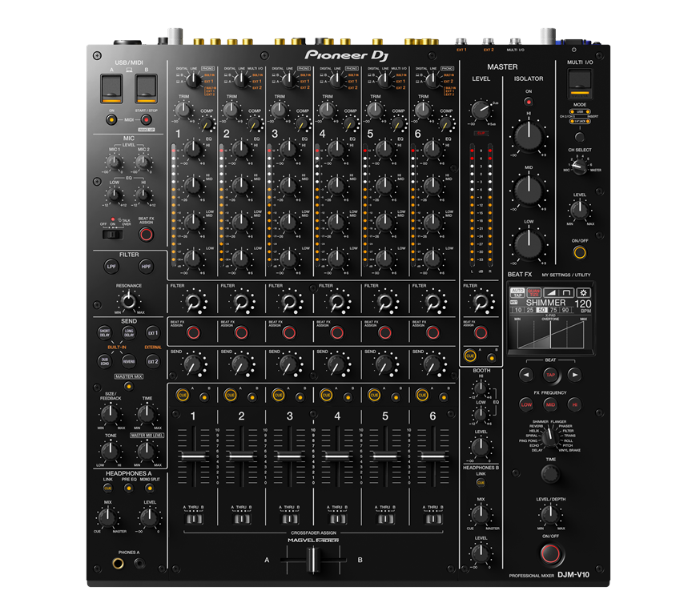This screenshot has height=615, width=700.
Task: Click channel 2 input selector knob
Action: click(241, 80)
